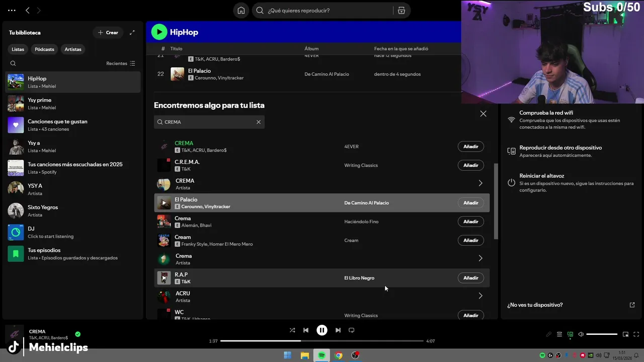Skip to next track
The image size is (644, 362).
338,330
